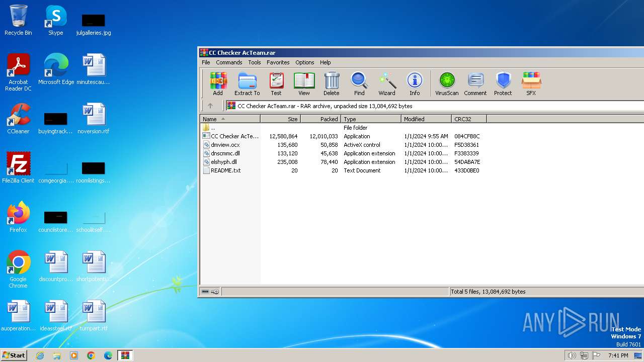The height and width of the screenshot is (362, 644).
Task: Click the Total 5 files status text
Action: [488, 292]
